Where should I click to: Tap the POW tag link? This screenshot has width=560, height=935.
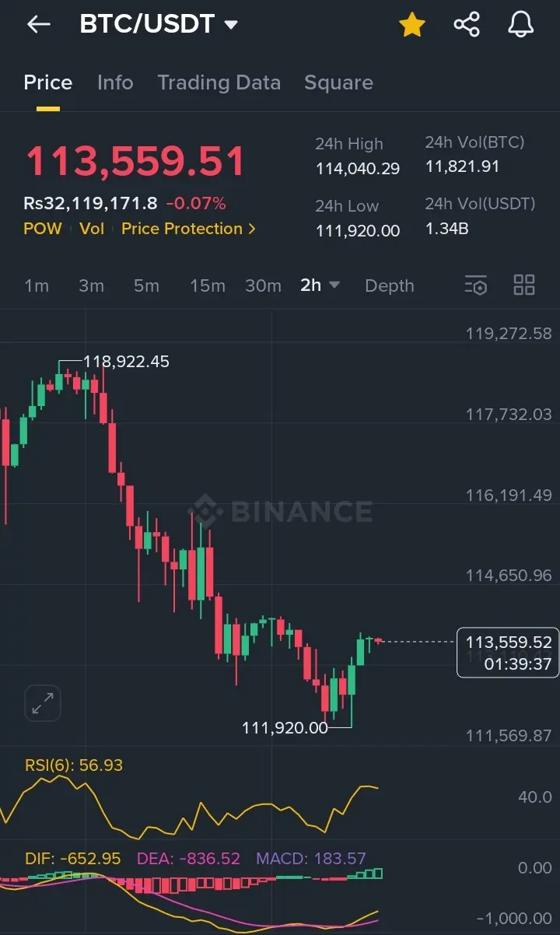point(43,229)
